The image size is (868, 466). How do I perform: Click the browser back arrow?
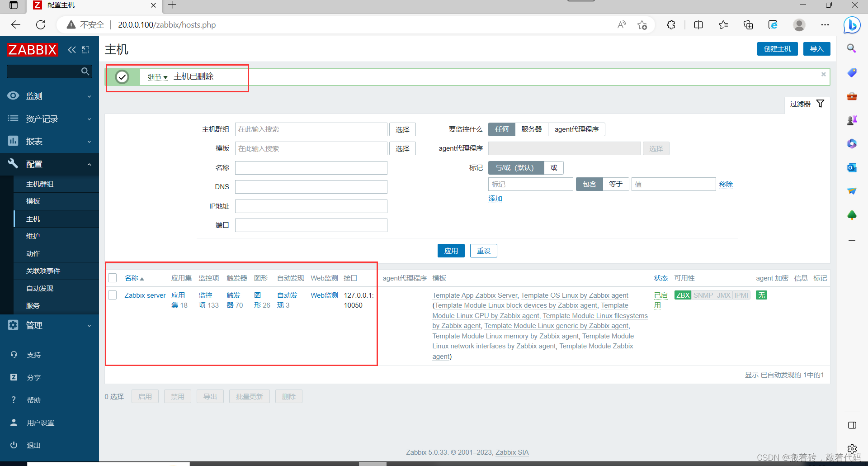point(16,25)
